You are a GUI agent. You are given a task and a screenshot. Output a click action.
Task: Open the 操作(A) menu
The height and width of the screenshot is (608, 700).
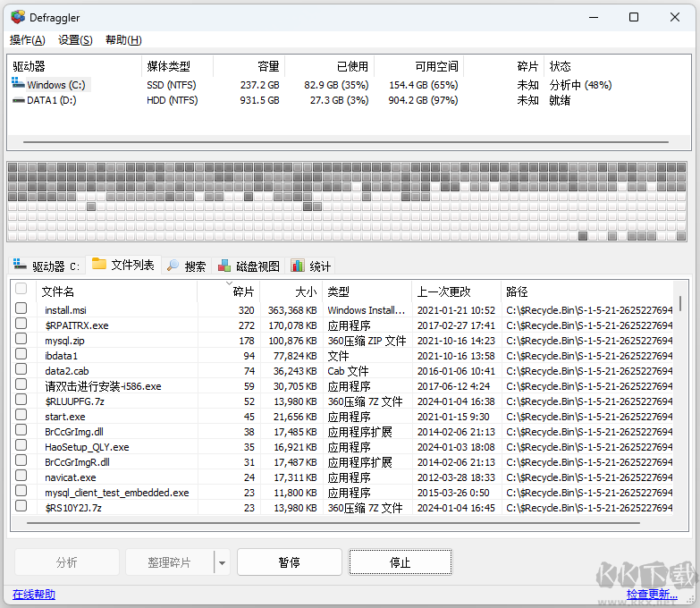point(27,40)
